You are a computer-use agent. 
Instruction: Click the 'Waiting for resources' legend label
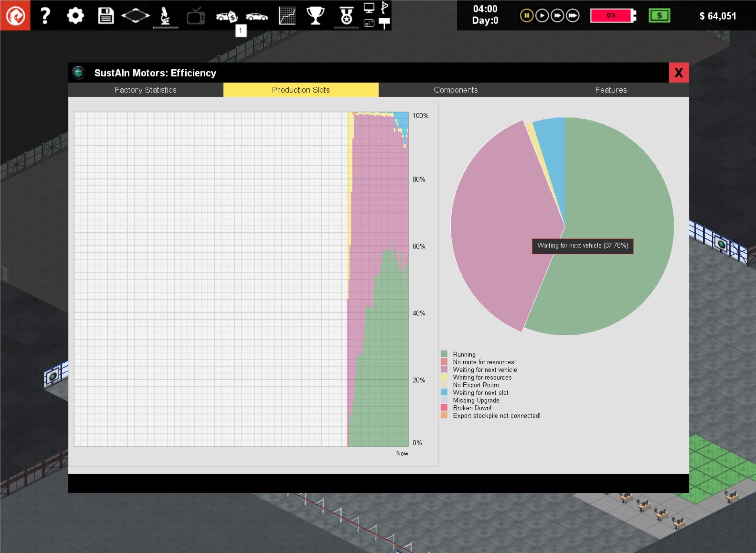(x=482, y=377)
